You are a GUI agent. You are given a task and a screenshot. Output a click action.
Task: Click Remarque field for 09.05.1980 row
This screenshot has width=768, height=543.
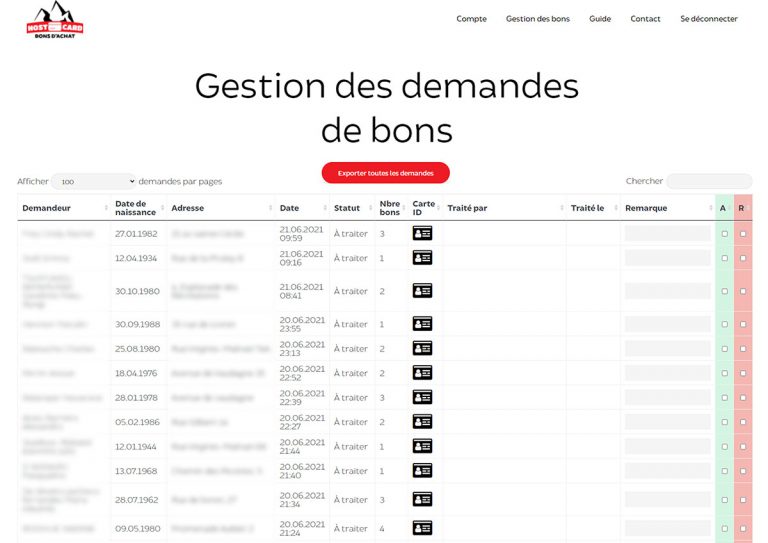click(667, 528)
